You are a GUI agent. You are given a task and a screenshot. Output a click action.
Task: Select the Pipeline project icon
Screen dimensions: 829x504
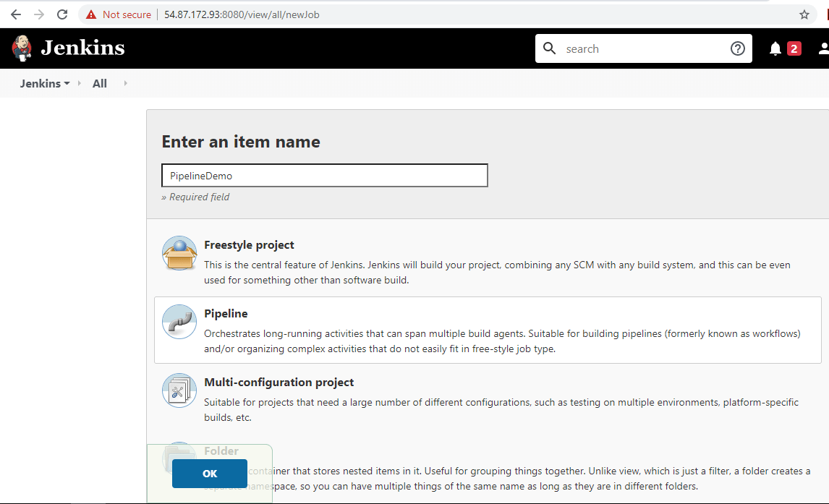179,322
